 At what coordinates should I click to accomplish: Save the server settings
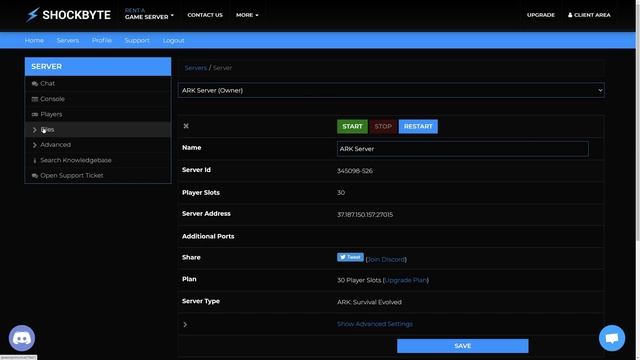pos(462,346)
